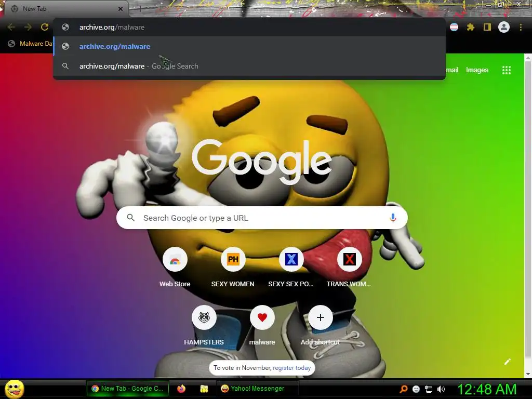Screen dimensions: 532x399
Task: Click the striped flag extension icon
Action: [x=454, y=27]
